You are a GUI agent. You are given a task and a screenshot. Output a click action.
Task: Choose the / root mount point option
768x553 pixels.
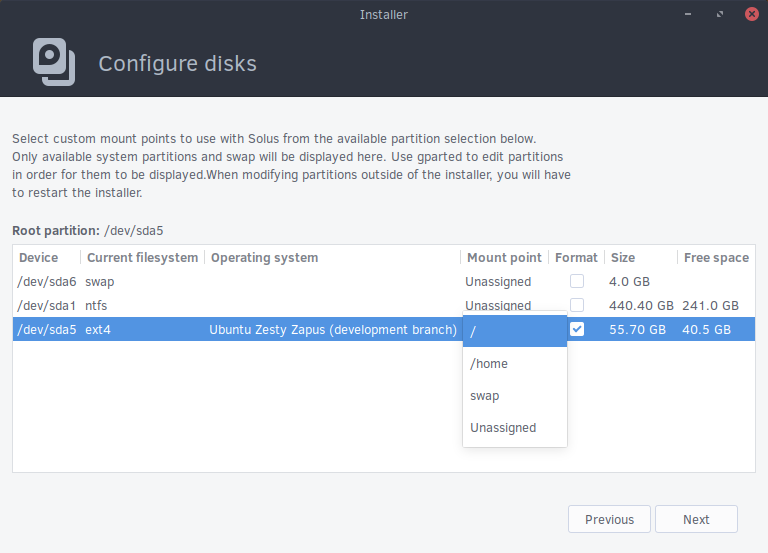(515, 331)
